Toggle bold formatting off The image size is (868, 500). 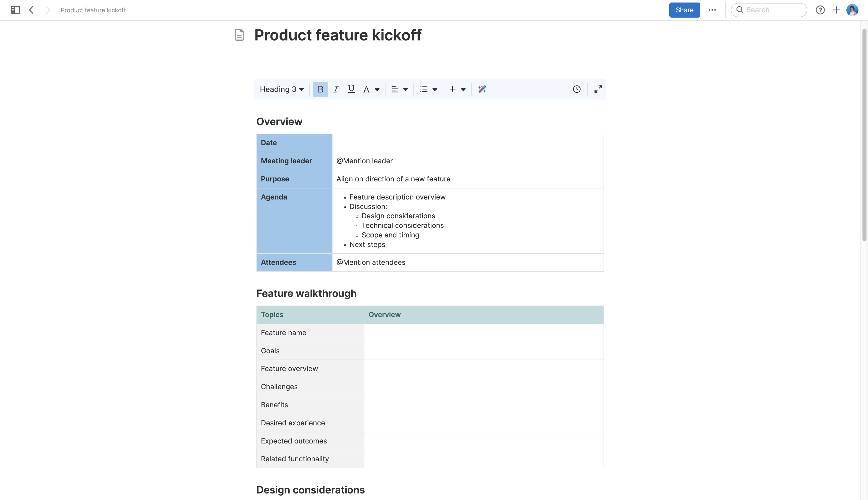click(x=320, y=89)
